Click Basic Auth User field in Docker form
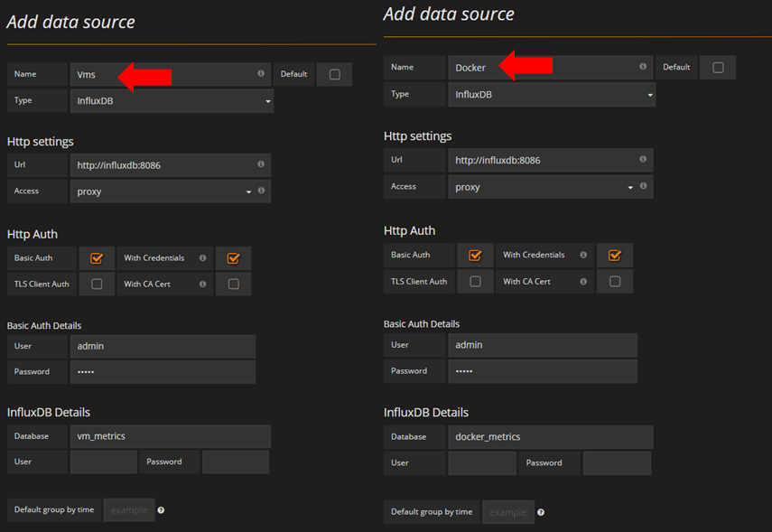Viewport: 772px width, 532px height. 543,345
